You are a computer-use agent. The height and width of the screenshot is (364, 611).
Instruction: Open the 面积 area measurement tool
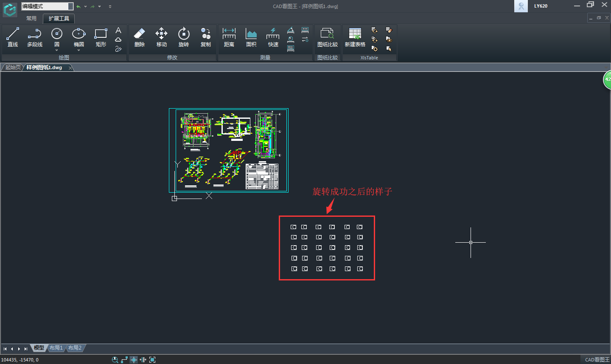click(x=251, y=37)
